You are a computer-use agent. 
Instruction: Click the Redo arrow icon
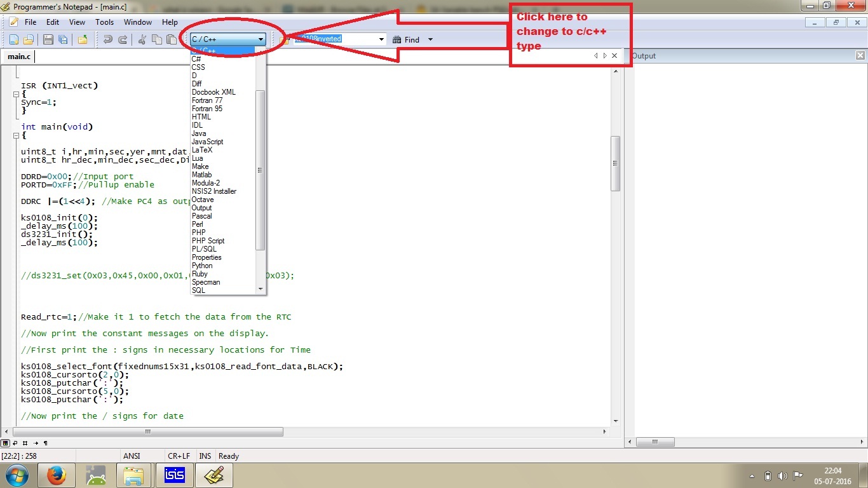(x=123, y=39)
